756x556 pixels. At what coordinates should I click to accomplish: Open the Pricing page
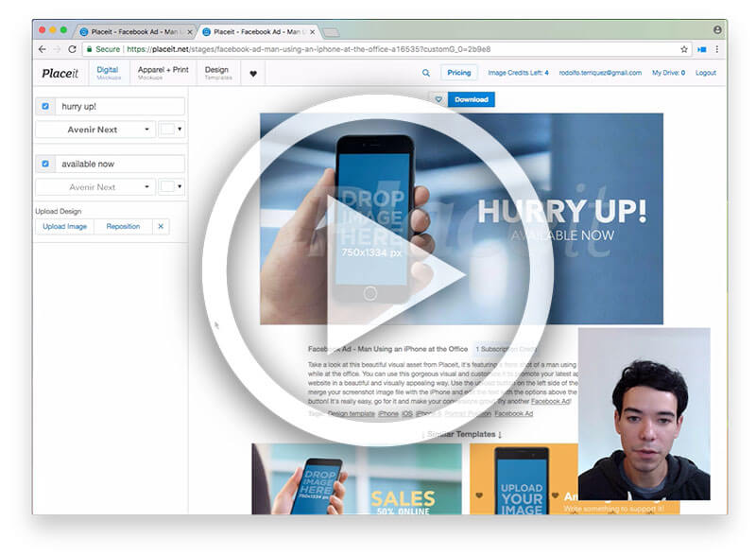tap(458, 73)
